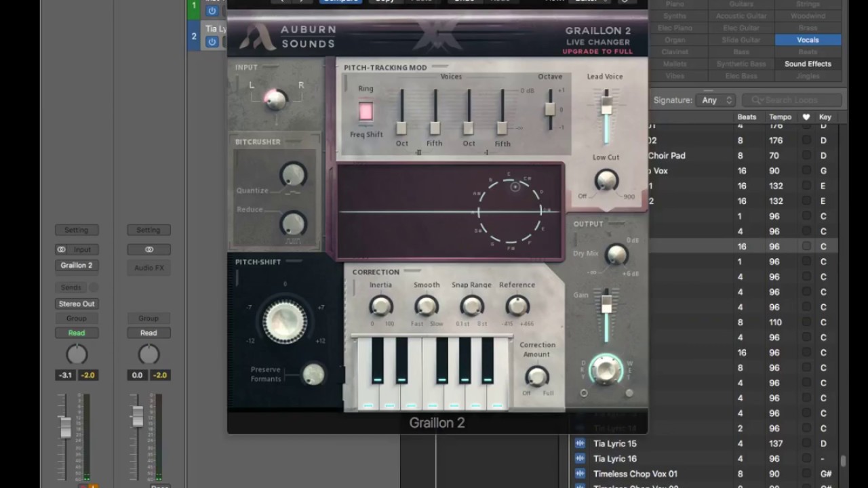The width and height of the screenshot is (868, 488).
Task: Open the green Read automation menu
Action: click(77, 333)
